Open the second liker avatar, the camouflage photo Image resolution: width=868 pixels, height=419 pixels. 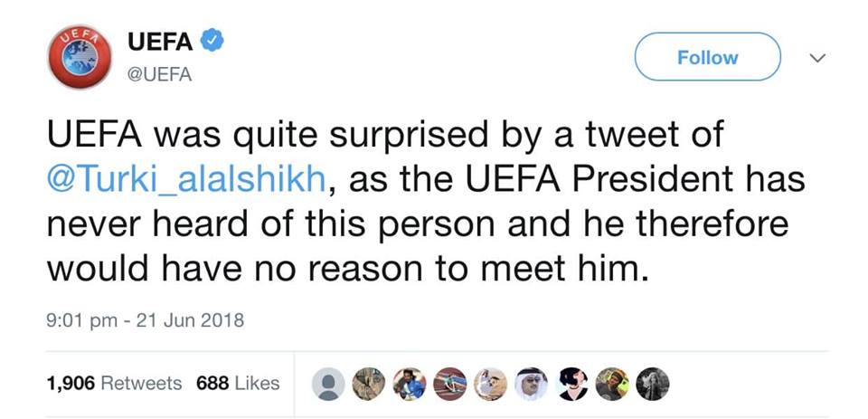[x=368, y=384]
